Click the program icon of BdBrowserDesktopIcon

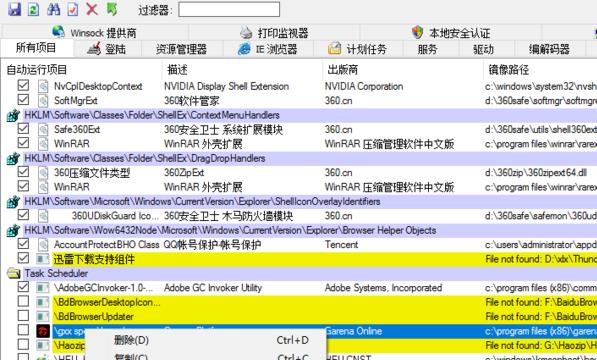pyautogui.click(x=43, y=303)
